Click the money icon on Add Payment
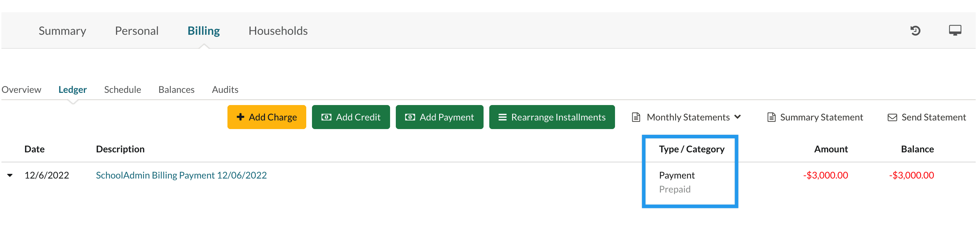This screenshot has width=980, height=228. [x=410, y=117]
